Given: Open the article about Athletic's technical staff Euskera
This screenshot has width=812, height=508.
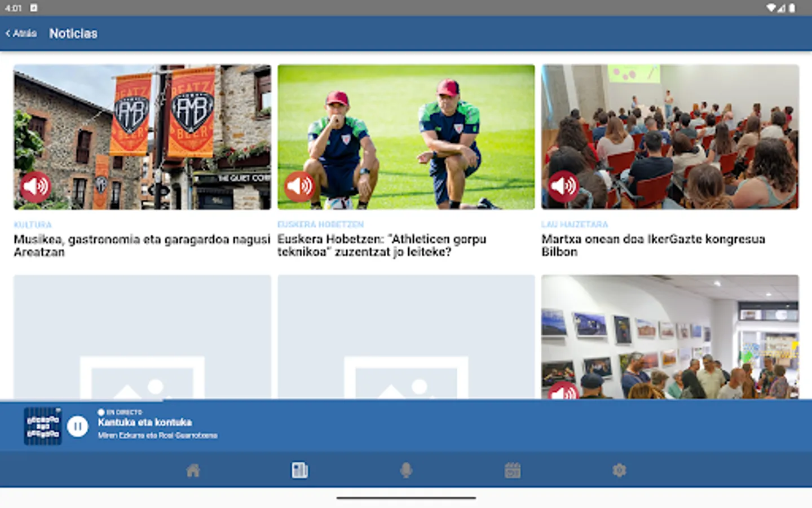Looking at the screenshot, I should point(381,246).
